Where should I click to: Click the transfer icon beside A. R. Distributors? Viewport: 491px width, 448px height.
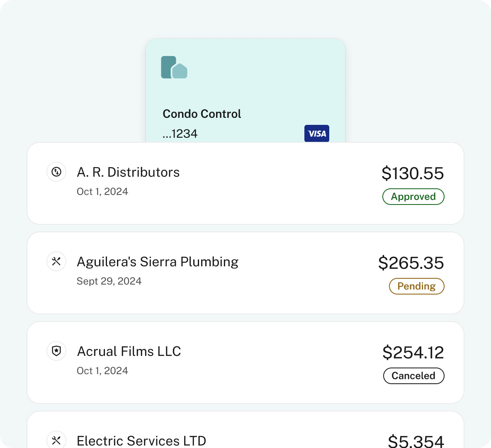click(56, 172)
